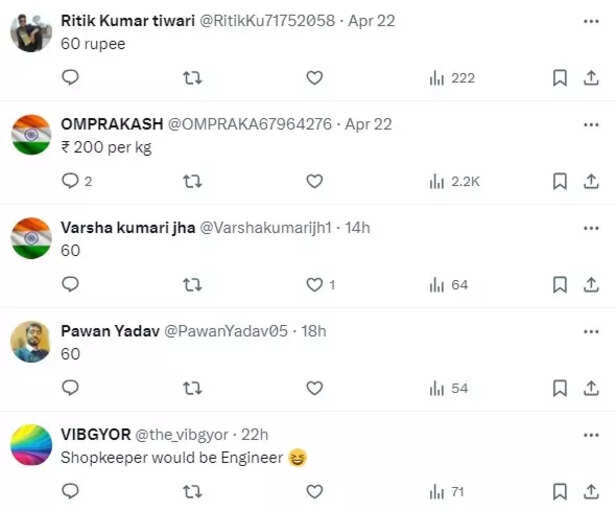Retweet VIBGYOR's Shopkeeper tweet
The image size is (616, 511).
193,491
